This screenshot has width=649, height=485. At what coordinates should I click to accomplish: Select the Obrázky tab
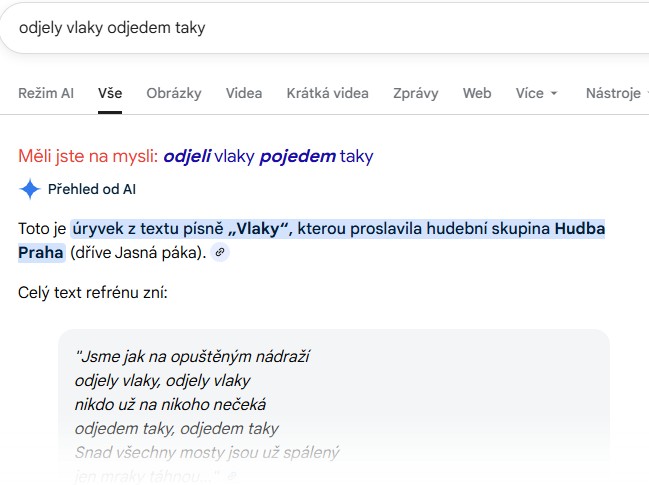point(174,93)
